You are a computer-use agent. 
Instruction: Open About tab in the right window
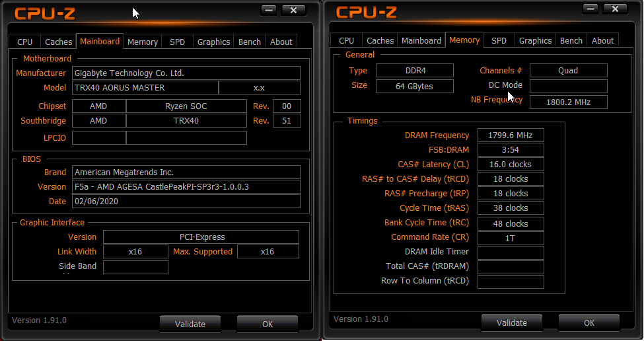[x=603, y=41]
